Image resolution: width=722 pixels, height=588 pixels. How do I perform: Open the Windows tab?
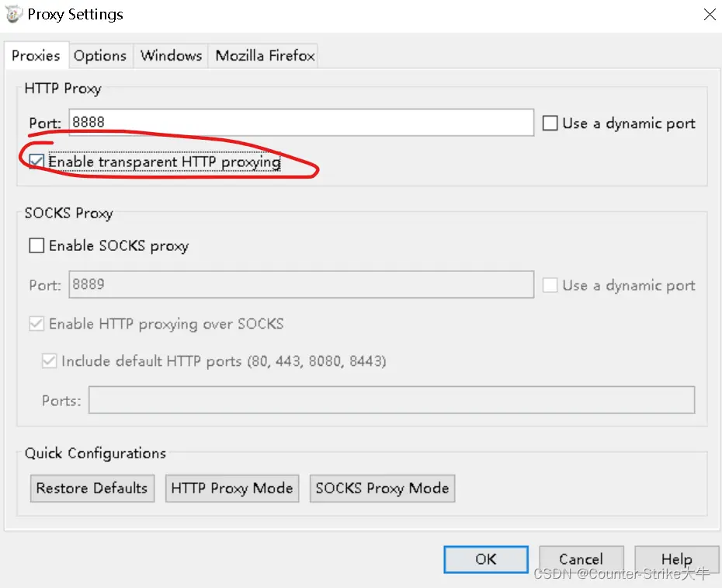tap(171, 56)
